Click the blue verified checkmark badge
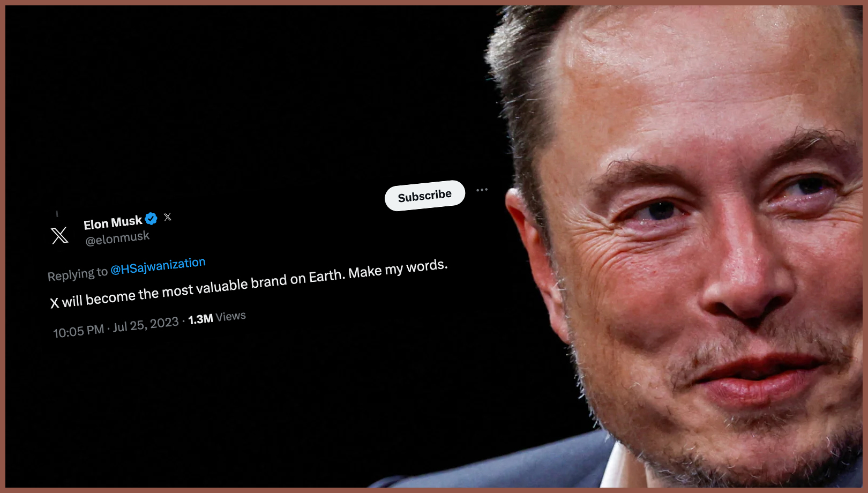Image resolution: width=868 pixels, height=493 pixels. click(151, 219)
